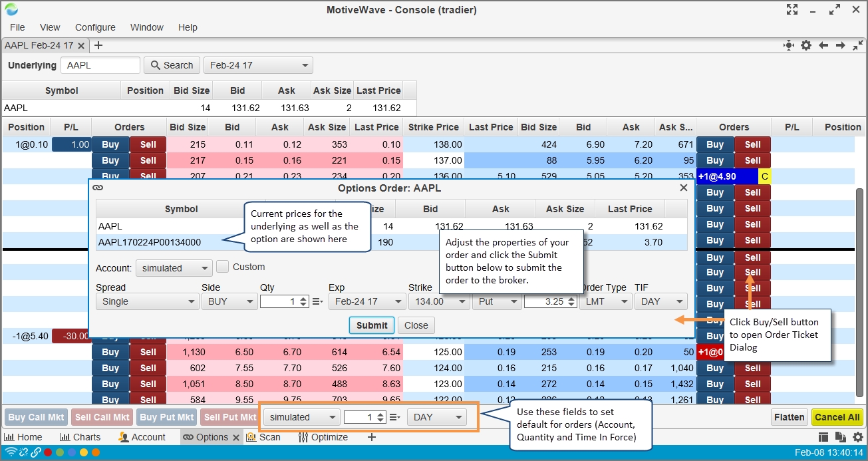Click Sell Put Mkt button
This screenshot has height=461, width=868.
[230, 417]
